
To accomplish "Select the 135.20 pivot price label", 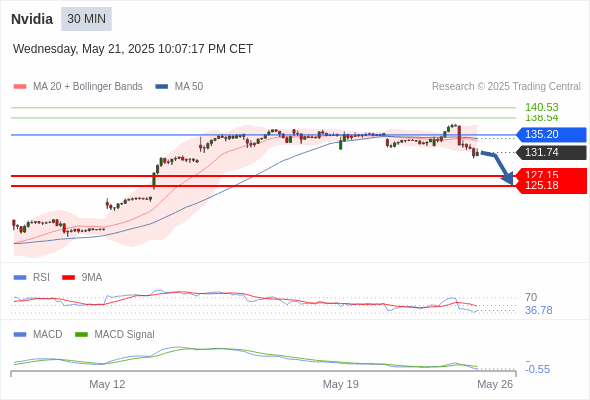I will (551, 134).
